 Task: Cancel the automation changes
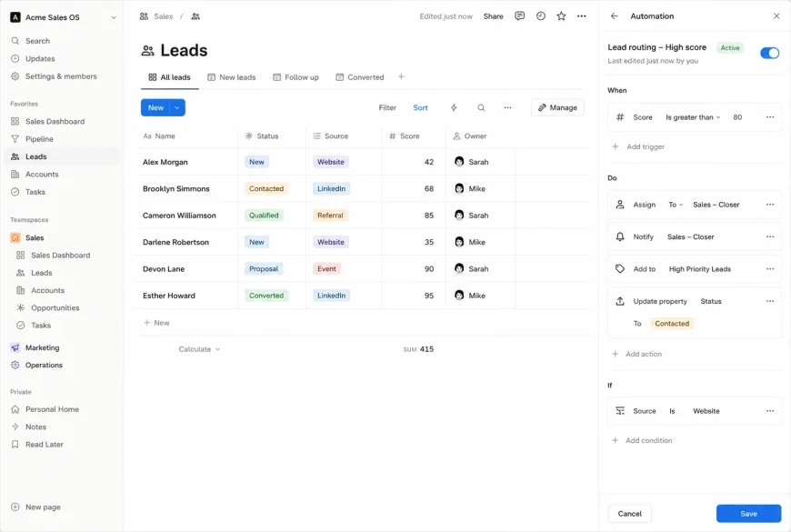tap(629, 513)
